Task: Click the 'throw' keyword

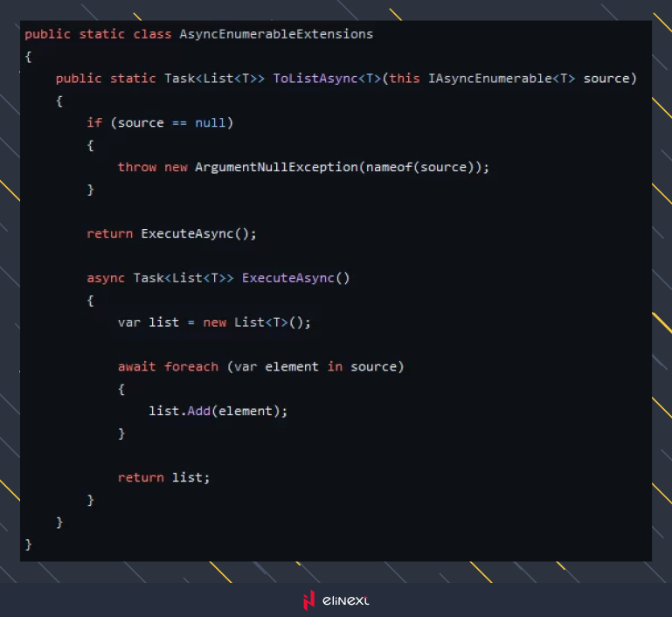Action: click(137, 167)
